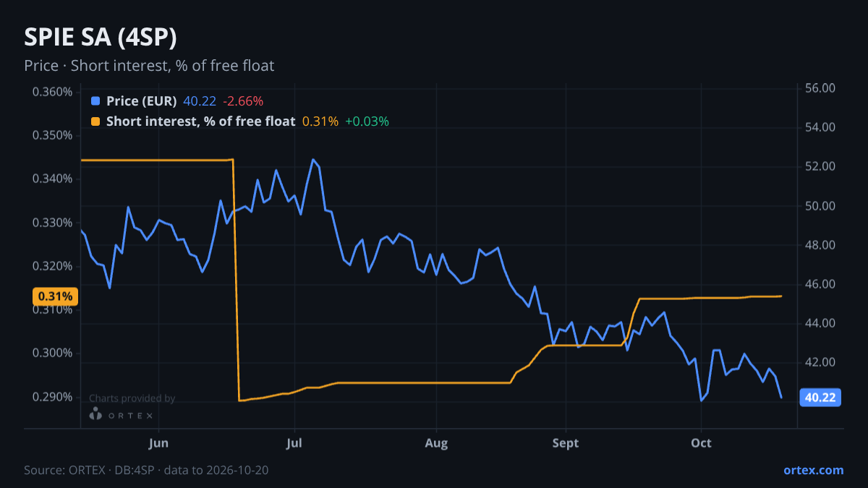This screenshot has width=868, height=488.
Task: Click the -2.66% price change value
Action: 243,101
